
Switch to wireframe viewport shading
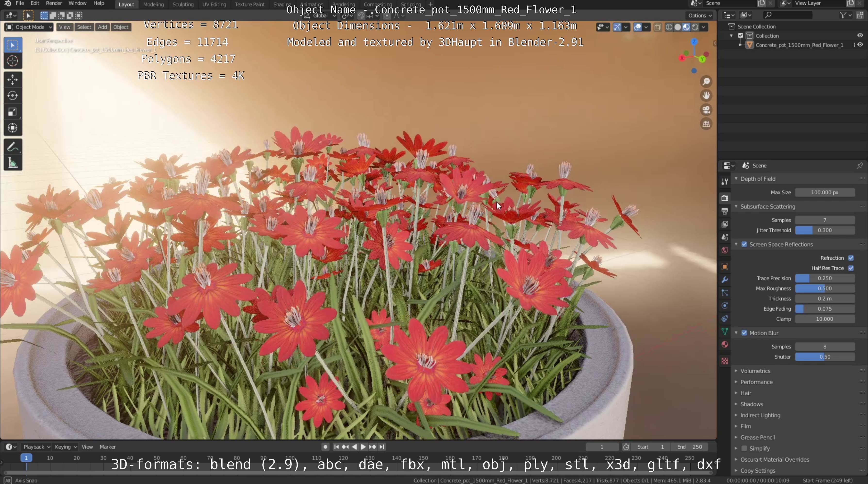(669, 27)
